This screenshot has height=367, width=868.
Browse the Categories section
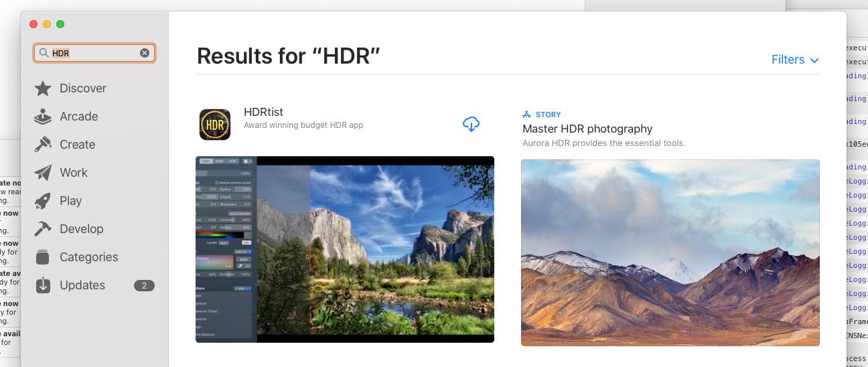click(89, 257)
